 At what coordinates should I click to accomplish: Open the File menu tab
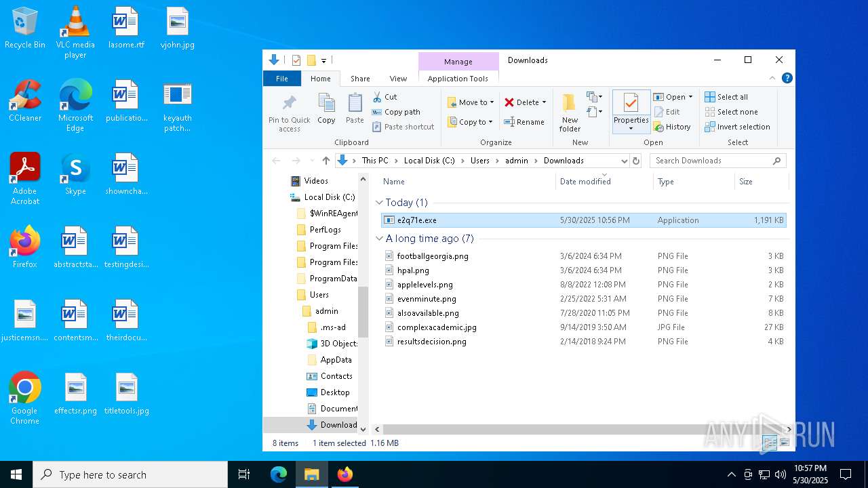click(281, 79)
